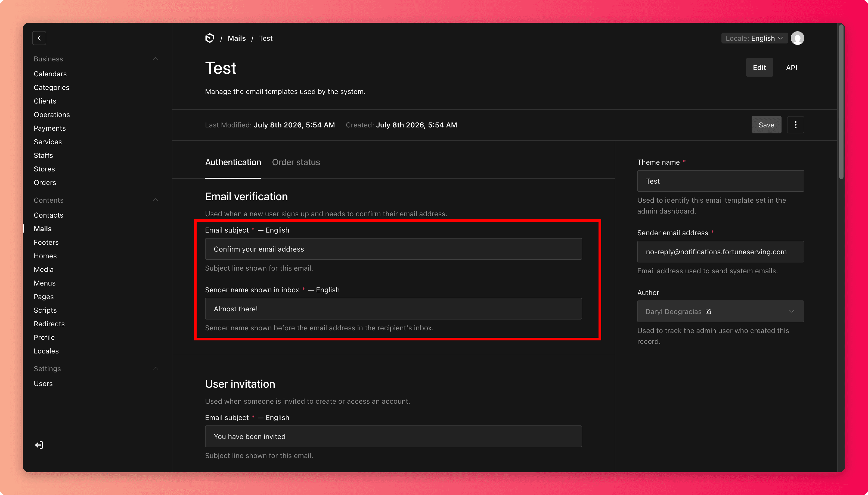Open Clients in the sidebar
The width and height of the screenshot is (868, 495).
(x=45, y=101)
